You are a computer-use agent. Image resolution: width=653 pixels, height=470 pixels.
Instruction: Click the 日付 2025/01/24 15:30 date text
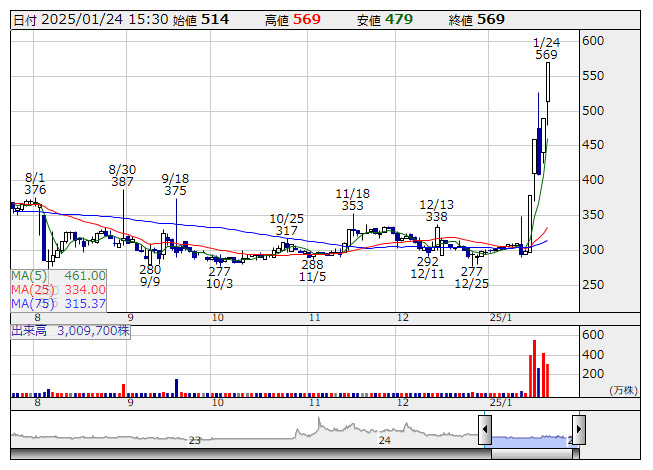pyautogui.click(x=91, y=20)
